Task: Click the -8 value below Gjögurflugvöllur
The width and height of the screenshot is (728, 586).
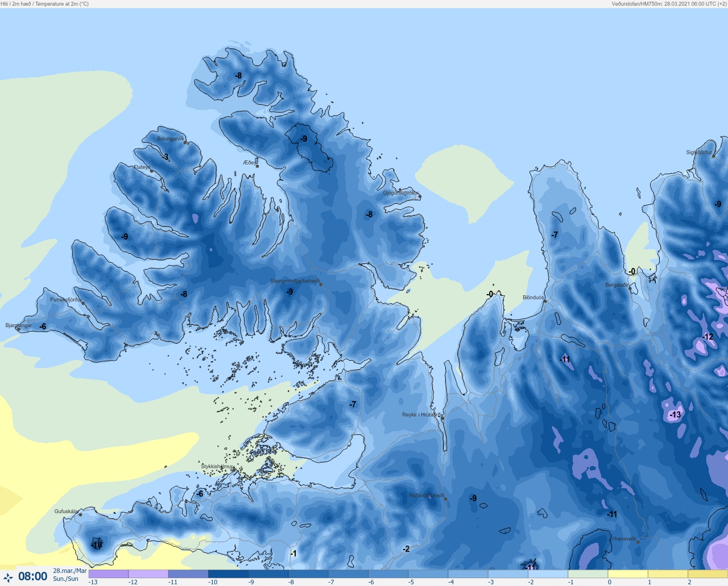Action: point(370,214)
